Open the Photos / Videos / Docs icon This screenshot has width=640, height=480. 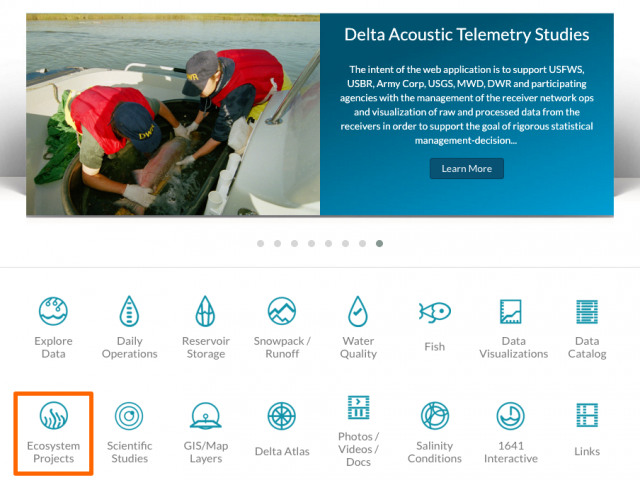(x=358, y=407)
